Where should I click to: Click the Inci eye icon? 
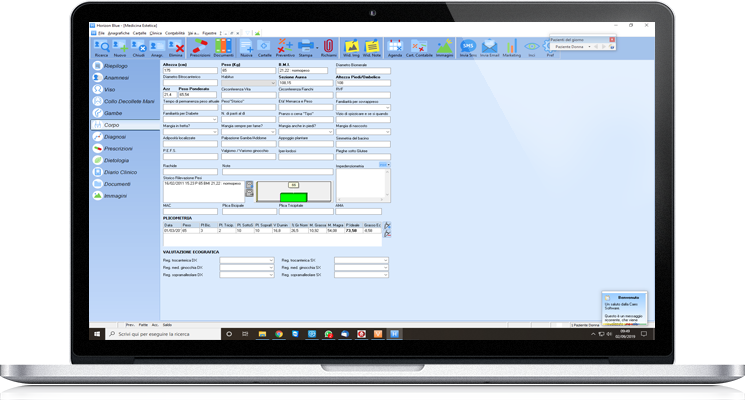pyautogui.click(x=532, y=48)
